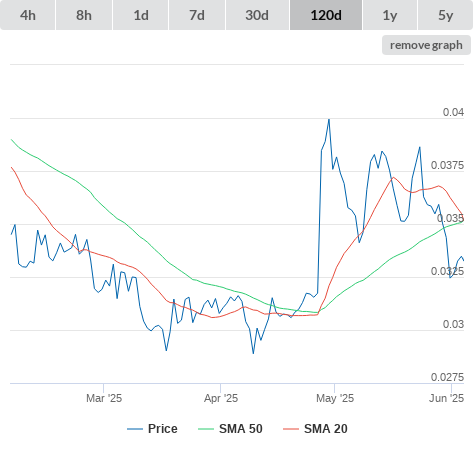Viewport: 474px width, 455px height.
Task: Click the green SMA 50 legend line marker
Action: coord(206,429)
